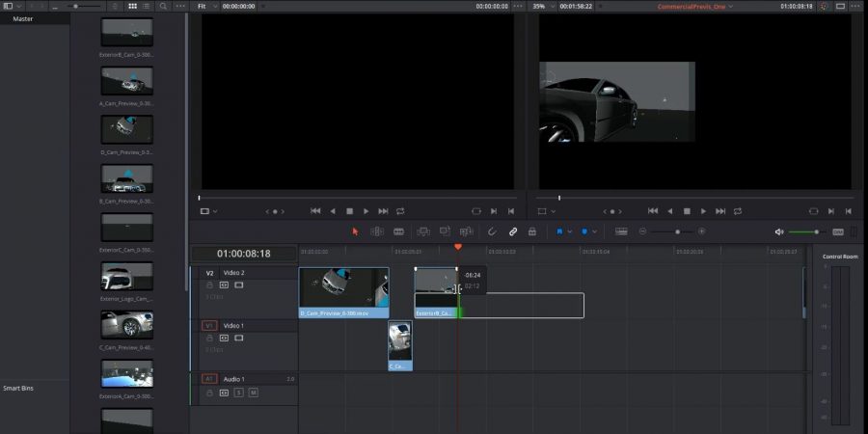Select the D_Cam_Preview clip on the timeline
Screen dimensions: 868x434
343,292
